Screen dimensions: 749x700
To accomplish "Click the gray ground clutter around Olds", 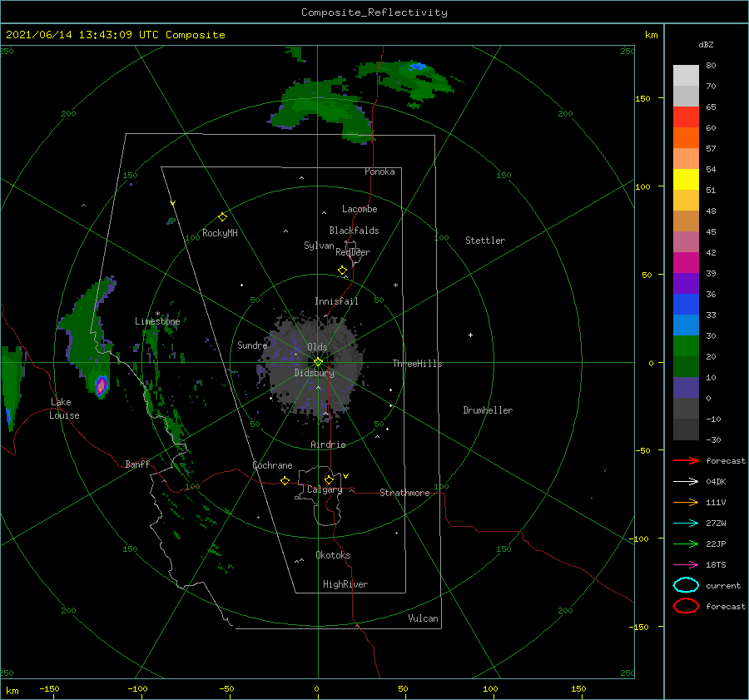I will (x=314, y=365).
